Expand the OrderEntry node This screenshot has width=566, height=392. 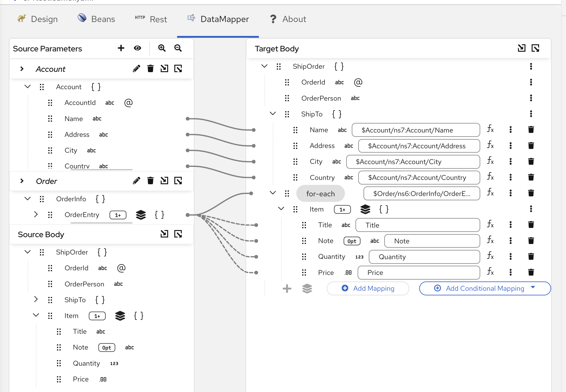36,215
